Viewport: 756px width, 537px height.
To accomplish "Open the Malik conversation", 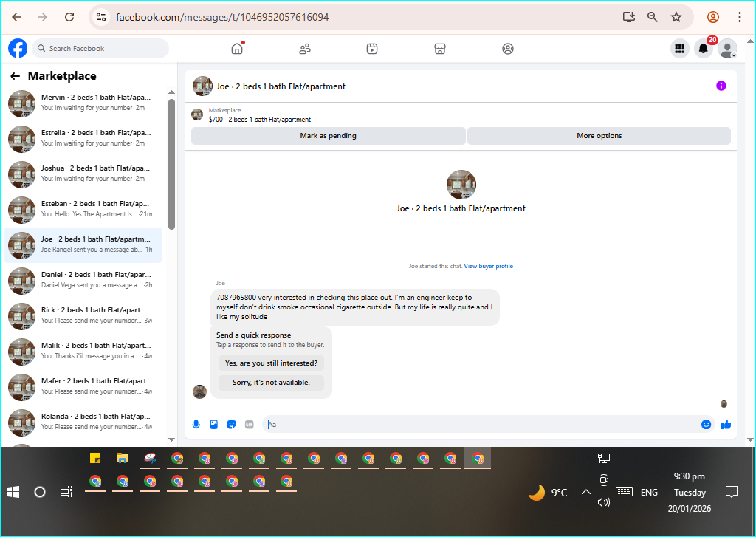I will point(84,352).
